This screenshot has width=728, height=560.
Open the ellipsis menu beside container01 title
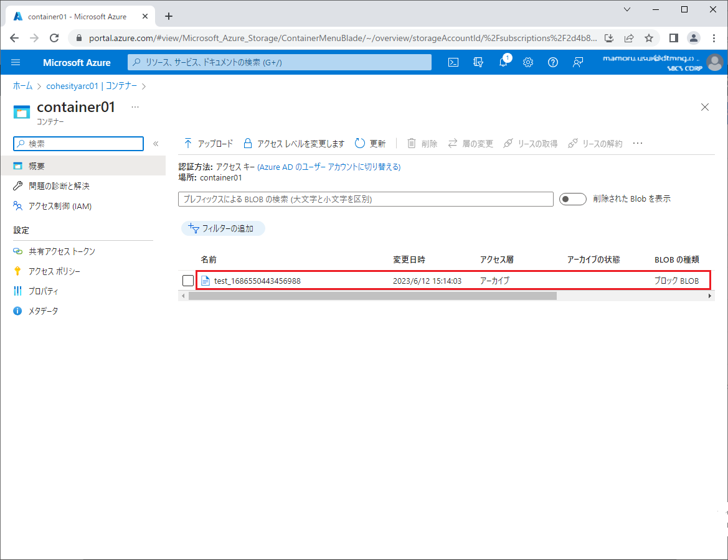pyautogui.click(x=135, y=107)
